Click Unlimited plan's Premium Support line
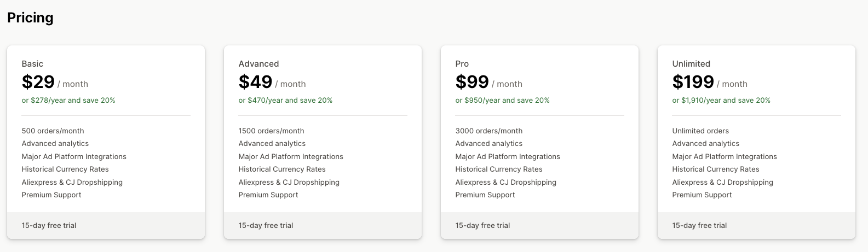 click(x=702, y=195)
